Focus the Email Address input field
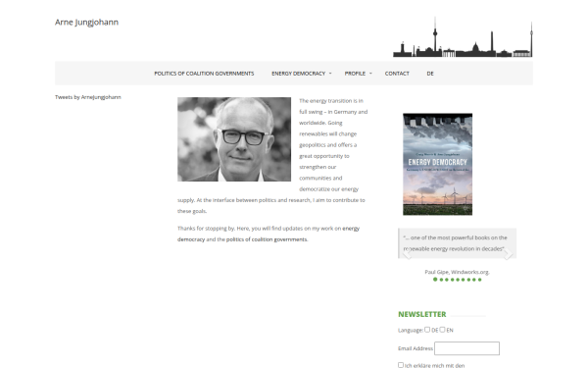The image size is (588, 368). point(466,348)
